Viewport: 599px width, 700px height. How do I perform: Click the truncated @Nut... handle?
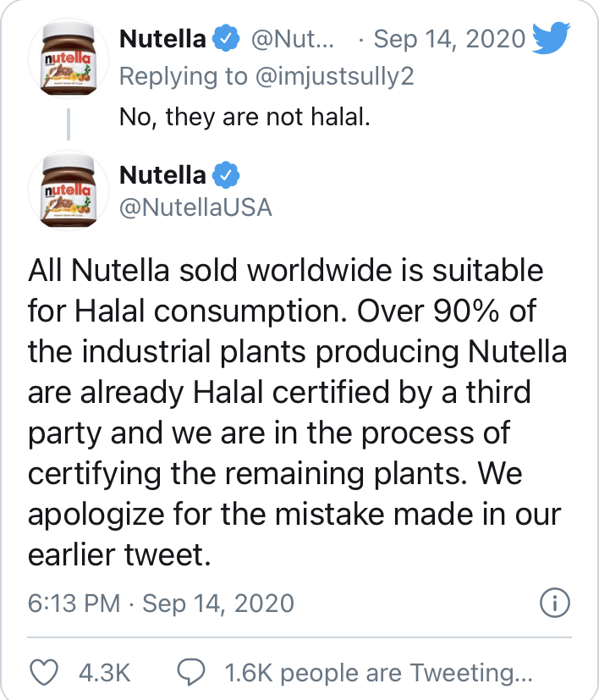point(293,39)
